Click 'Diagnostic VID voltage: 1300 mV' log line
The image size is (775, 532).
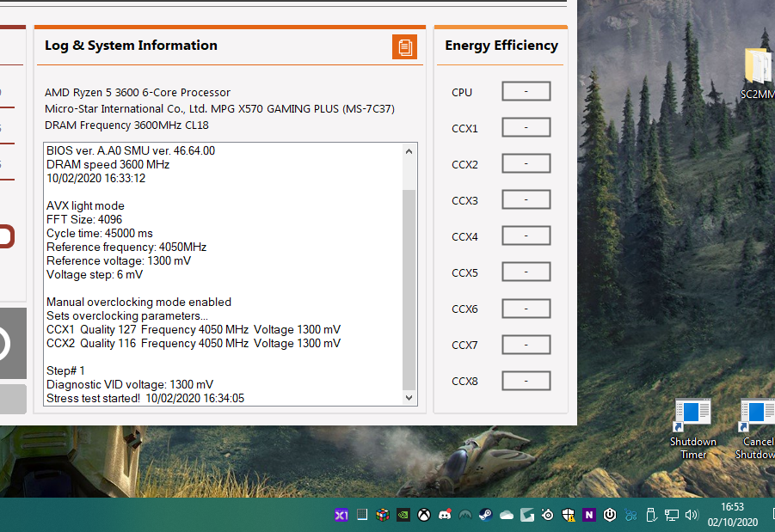pyautogui.click(x=130, y=384)
